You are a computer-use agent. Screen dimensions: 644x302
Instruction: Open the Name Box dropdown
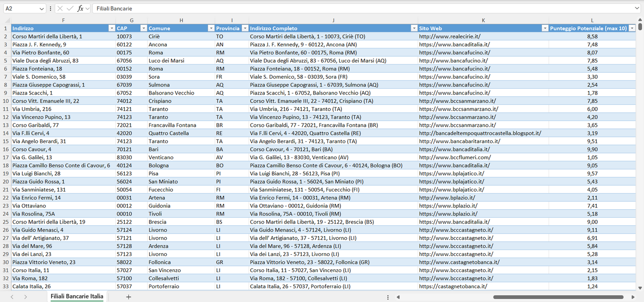(42, 8)
